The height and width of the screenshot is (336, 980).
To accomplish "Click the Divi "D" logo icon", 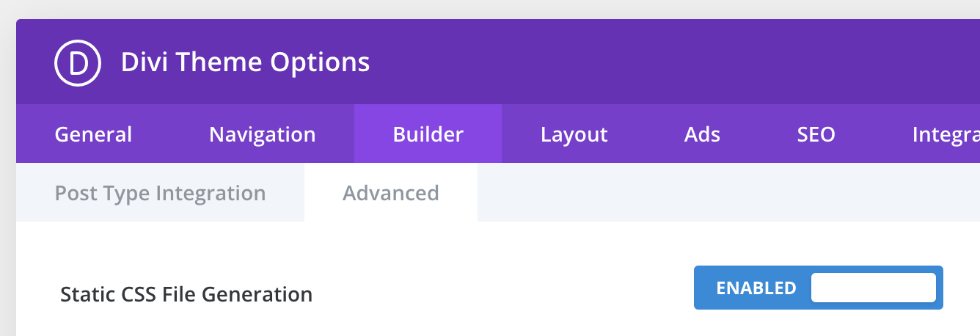I will (76, 63).
